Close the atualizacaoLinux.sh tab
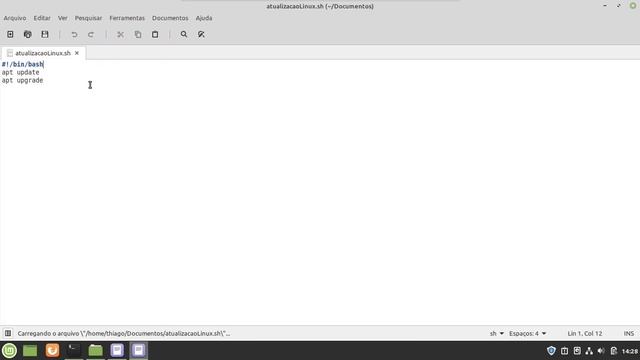The height and width of the screenshot is (360, 640). (77, 53)
